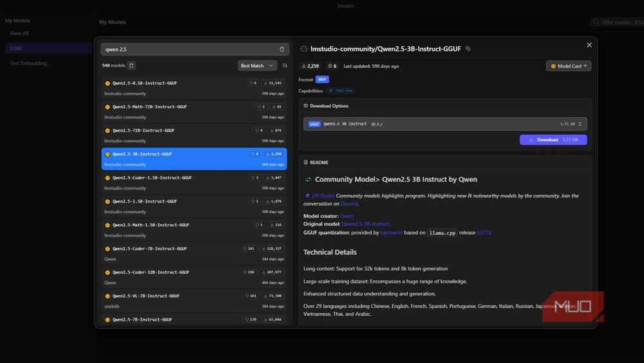Click likes badge on Qwen2.5-Coder-7B-Instruct-GGUF row
Image resolution: width=644 pixels, height=363 pixels.
249,249
